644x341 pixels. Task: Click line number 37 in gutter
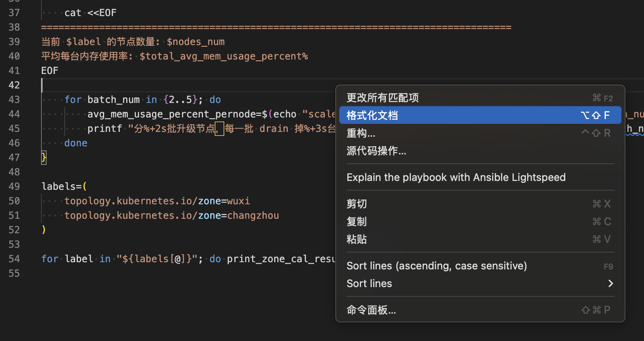(x=14, y=13)
